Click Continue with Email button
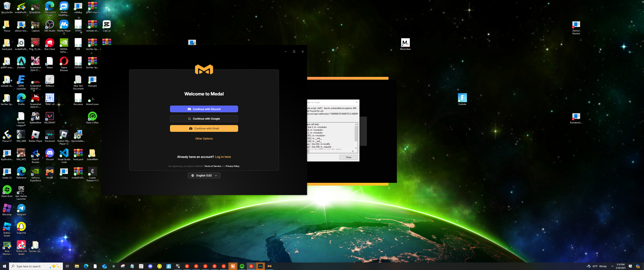 coord(204,128)
